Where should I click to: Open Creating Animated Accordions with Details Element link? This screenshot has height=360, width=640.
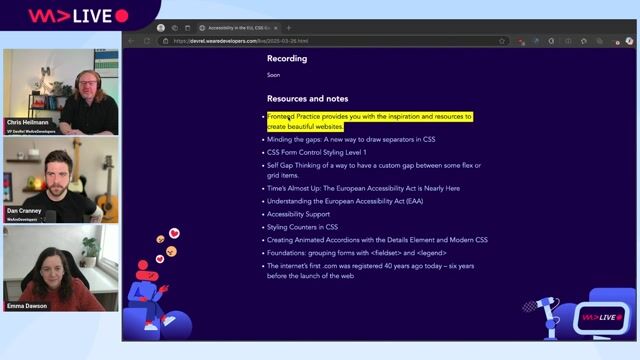coord(377,240)
